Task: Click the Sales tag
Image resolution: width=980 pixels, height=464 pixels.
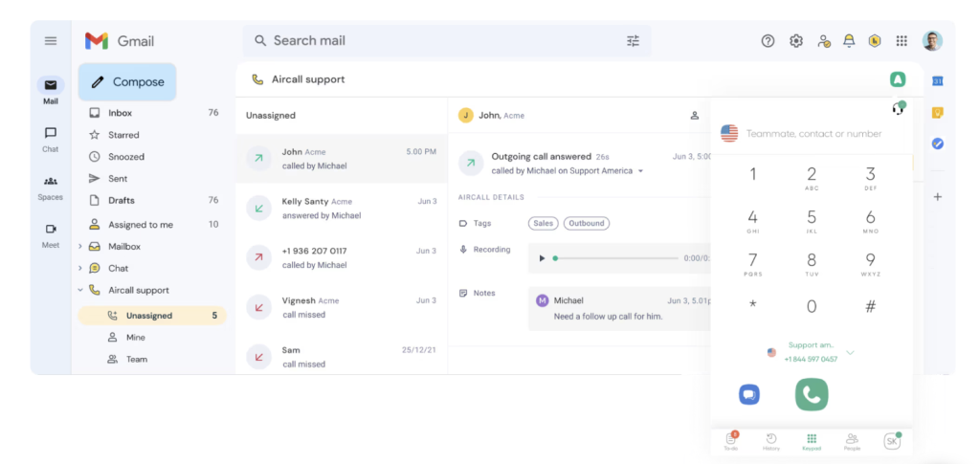Action: tap(544, 223)
